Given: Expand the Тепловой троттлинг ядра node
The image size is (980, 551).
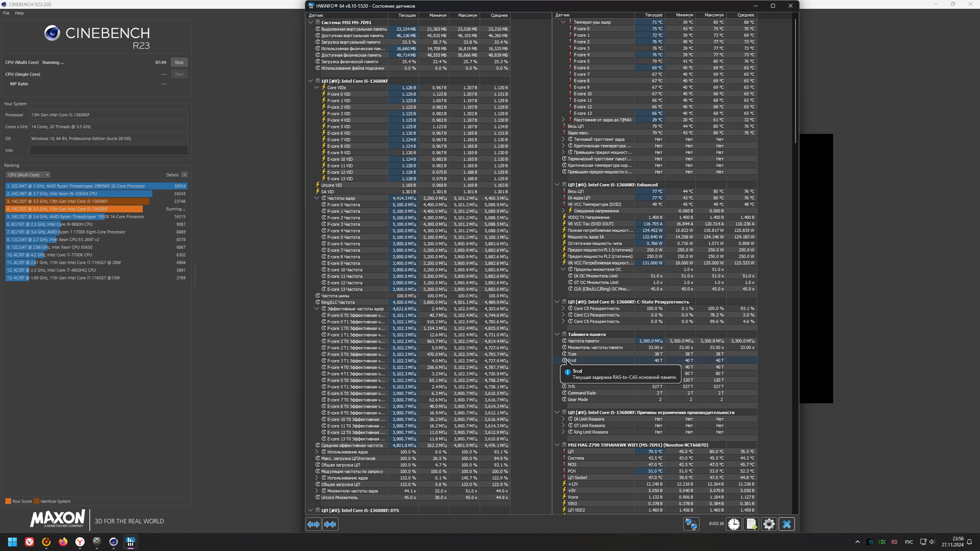Looking at the screenshot, I should (x=563, y=139).
